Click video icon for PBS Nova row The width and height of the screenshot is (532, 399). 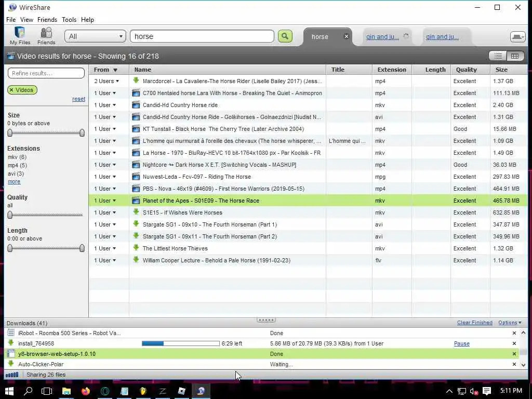point(136,189)
